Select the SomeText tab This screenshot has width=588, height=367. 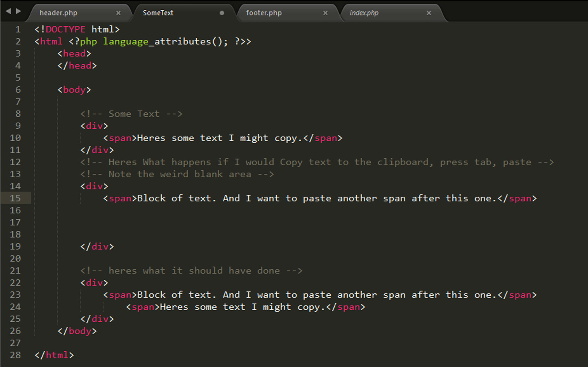pos(158,13)
